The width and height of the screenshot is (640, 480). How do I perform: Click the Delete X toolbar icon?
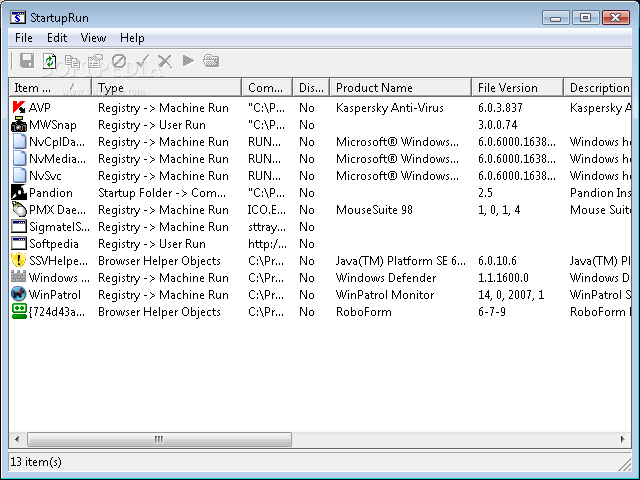165,61
